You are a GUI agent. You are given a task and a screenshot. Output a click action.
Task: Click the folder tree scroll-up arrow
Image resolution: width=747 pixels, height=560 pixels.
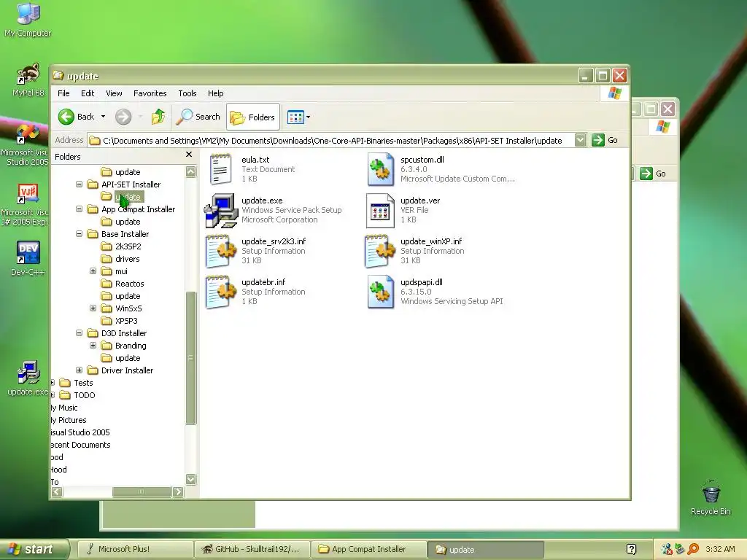190,172
